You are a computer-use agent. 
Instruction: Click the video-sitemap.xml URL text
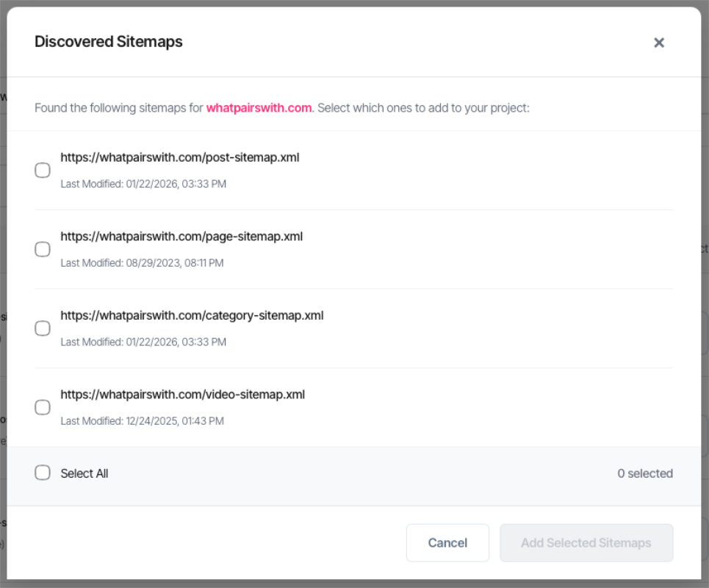[182, 395]
